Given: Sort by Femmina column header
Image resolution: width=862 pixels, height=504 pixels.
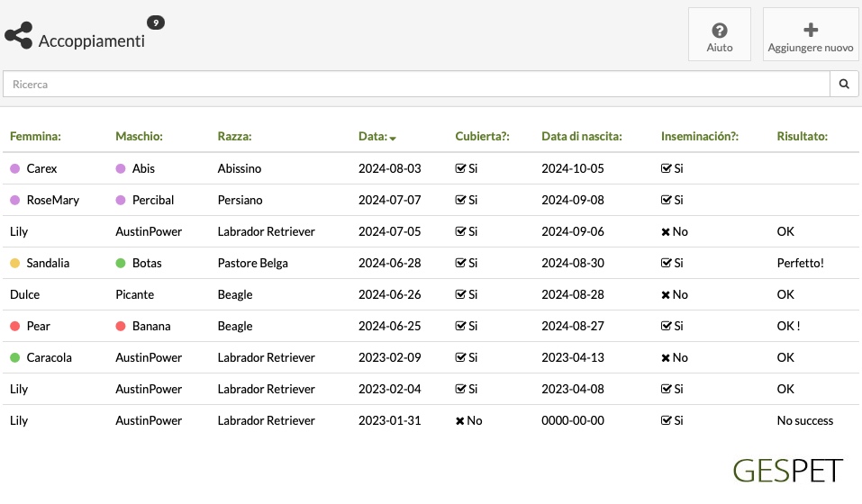Looking at the screenshot, I should click(x=35, y=136).
